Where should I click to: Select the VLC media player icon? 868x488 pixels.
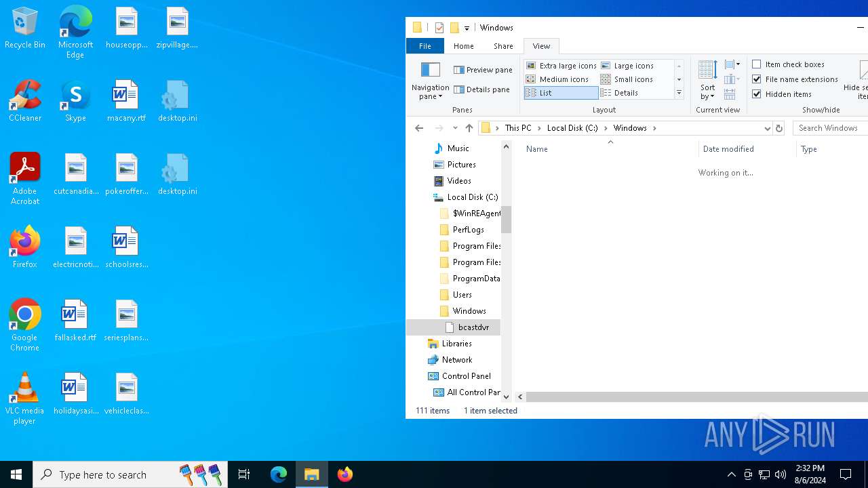coord(25,399)
